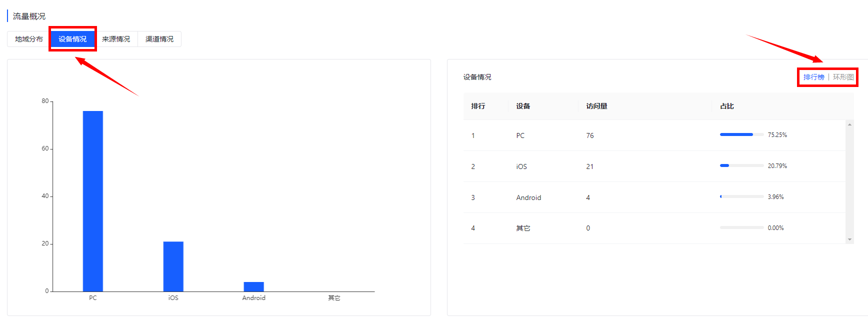Image resolution: width=868 pixels, height=318 pixels.
Task: Click the PC label on chart axis
Action: click(93, 298)
